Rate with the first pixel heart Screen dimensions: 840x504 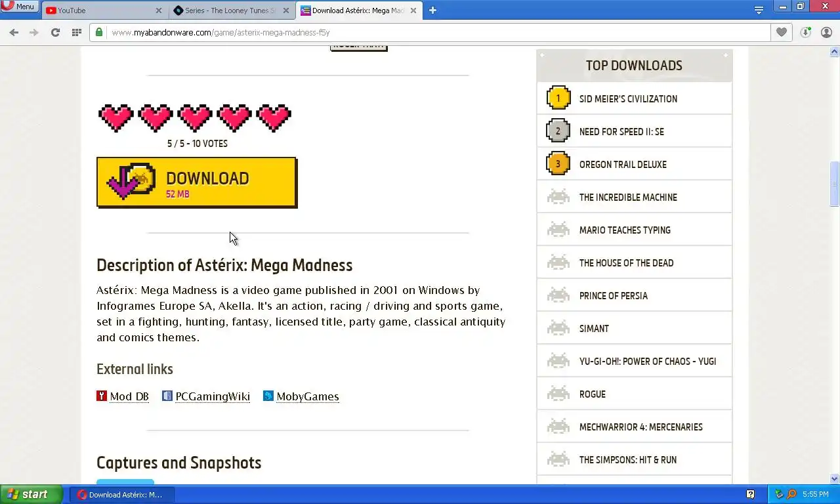pyautogui.click(x=116, y=118)
